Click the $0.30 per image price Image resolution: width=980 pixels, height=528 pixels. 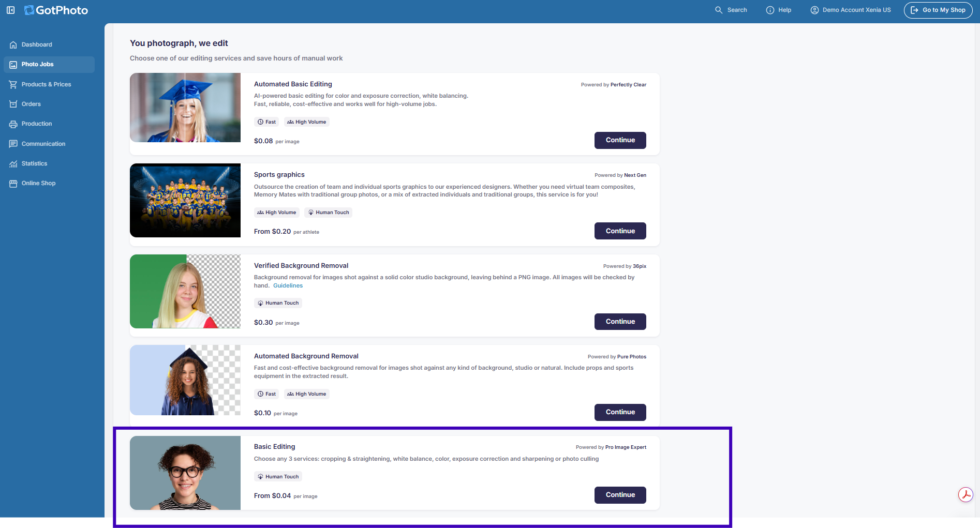pos(277,323)
